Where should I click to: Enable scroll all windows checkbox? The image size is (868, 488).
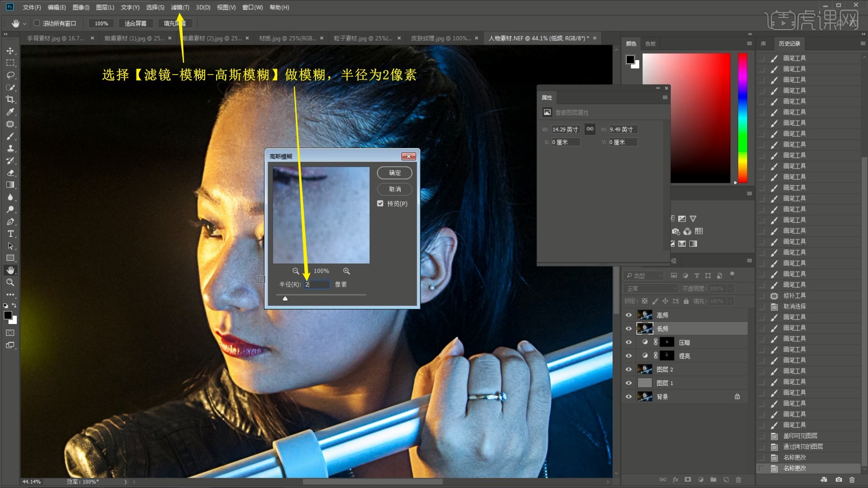tap(37, 23)
